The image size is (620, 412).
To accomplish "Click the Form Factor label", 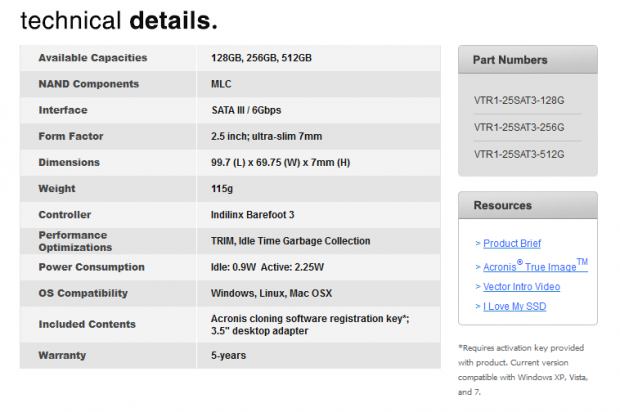I will (71, 136).
